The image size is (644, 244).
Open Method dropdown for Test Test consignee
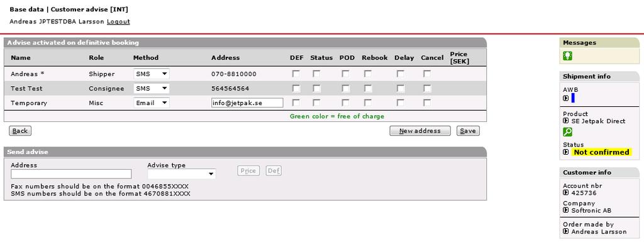tap(152, 88)
